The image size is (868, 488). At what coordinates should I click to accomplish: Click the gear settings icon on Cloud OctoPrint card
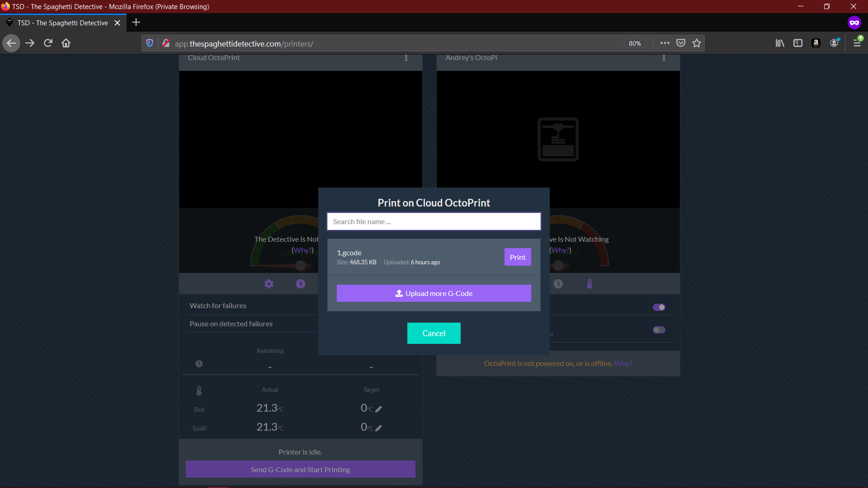[x=269, y=284]
